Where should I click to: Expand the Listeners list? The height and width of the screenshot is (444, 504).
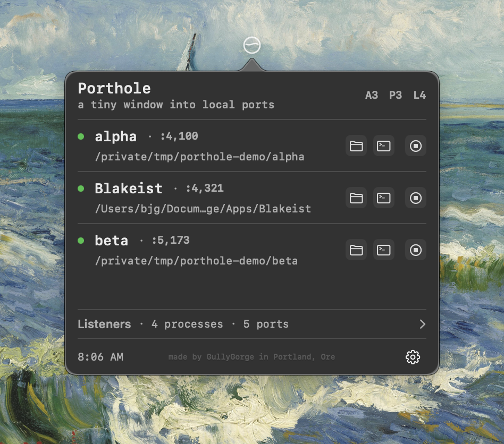(x=423, y=325)
